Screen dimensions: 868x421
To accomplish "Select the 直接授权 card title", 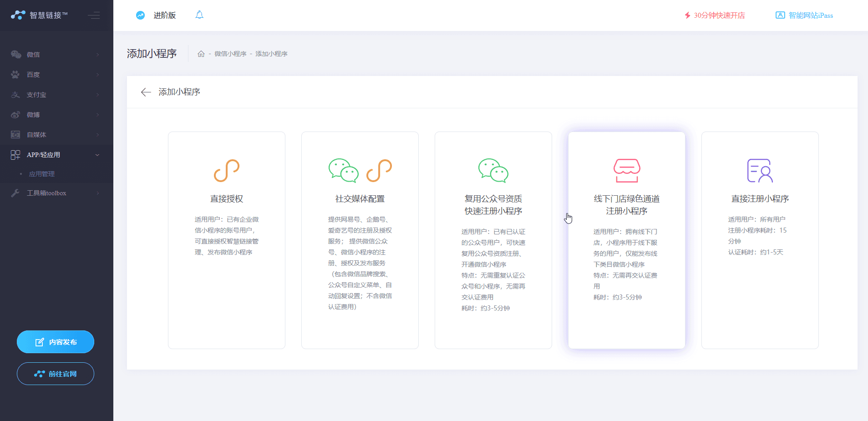I will [227, 199].
